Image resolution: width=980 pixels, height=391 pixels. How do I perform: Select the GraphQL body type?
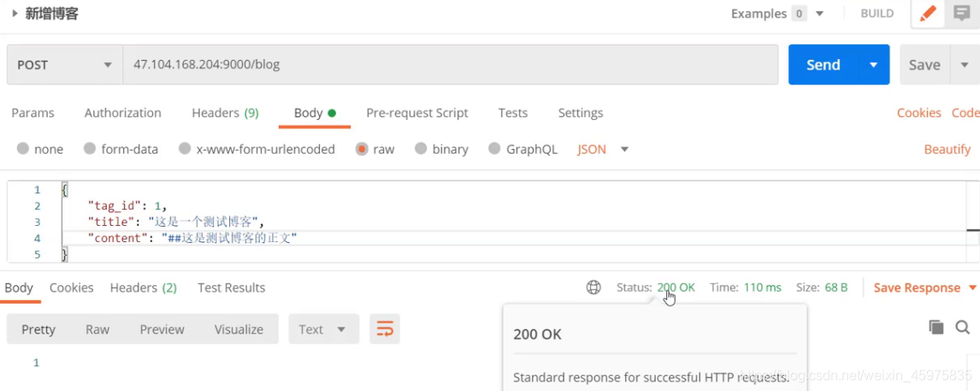(x=522, y=150)
